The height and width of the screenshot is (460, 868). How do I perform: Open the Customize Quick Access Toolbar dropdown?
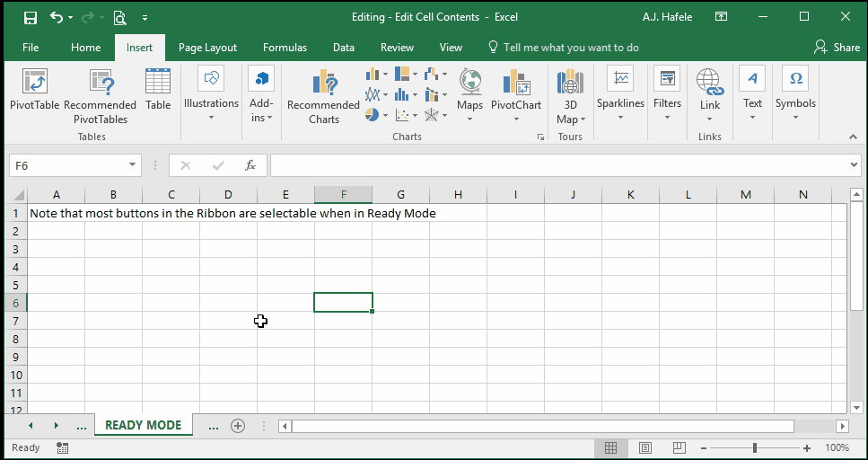point(145,18)
